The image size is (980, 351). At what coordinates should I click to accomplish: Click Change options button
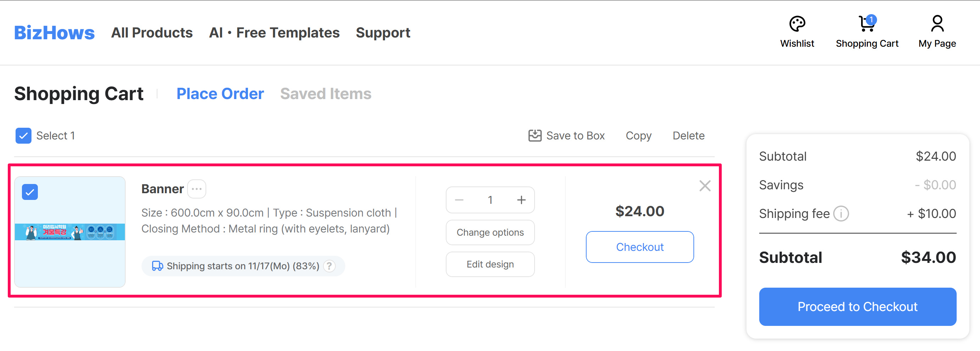[x=490, y=232]
